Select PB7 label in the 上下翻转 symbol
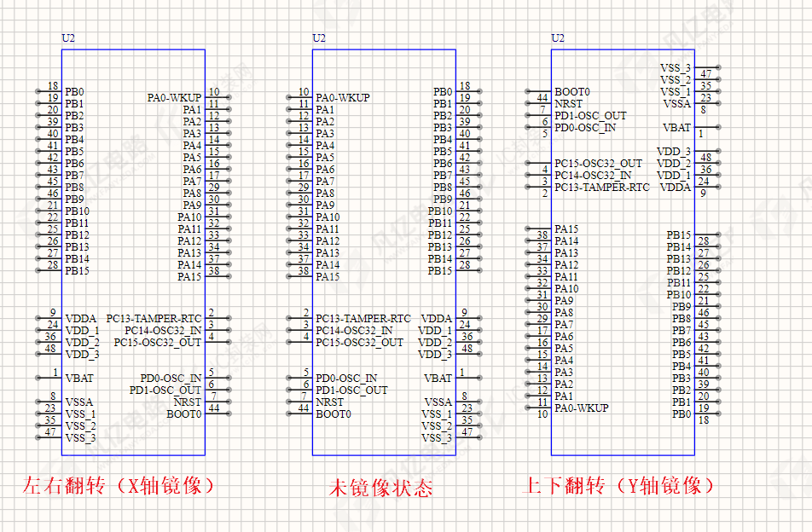 (x=681, y=330)
